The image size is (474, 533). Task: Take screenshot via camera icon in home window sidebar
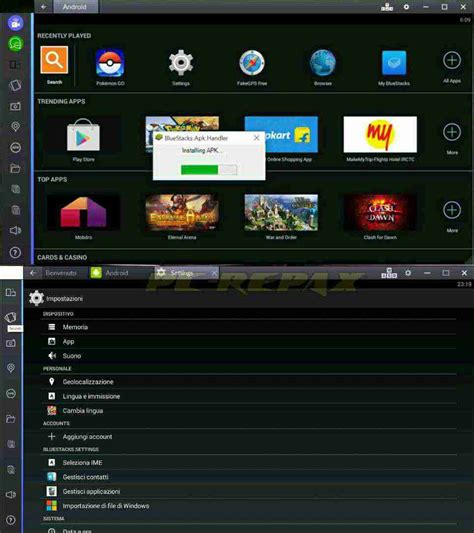pyautogui.click(x=15, y=106)
